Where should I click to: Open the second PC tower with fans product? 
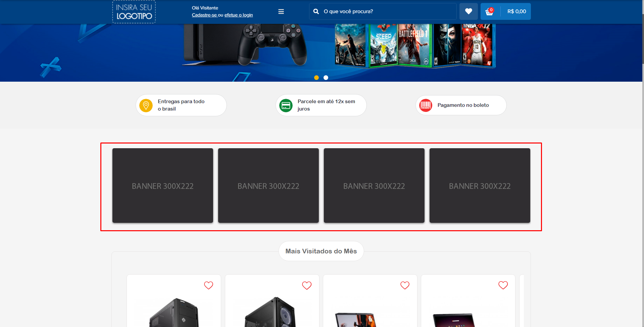coord(270,312)
